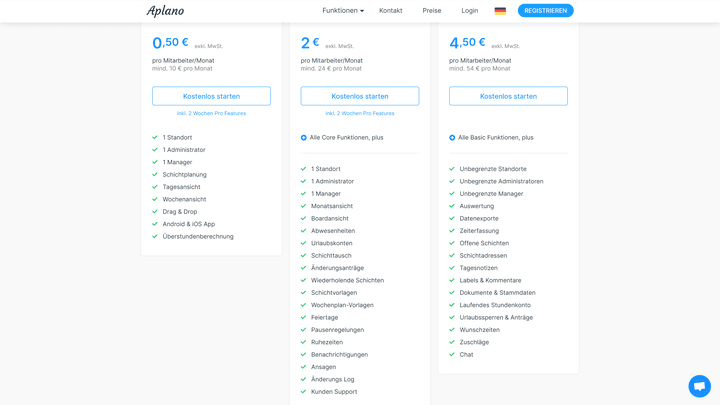Click Kostenlos starten in the 4,50 € plan
The width and height of the screenshot is (720, 405).
(508, 96)
